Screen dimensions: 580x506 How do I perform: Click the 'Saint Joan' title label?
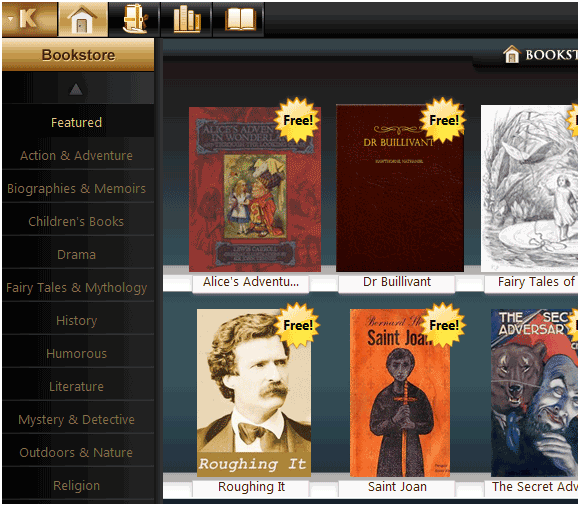pyautogui.click(x=397, y=487)
